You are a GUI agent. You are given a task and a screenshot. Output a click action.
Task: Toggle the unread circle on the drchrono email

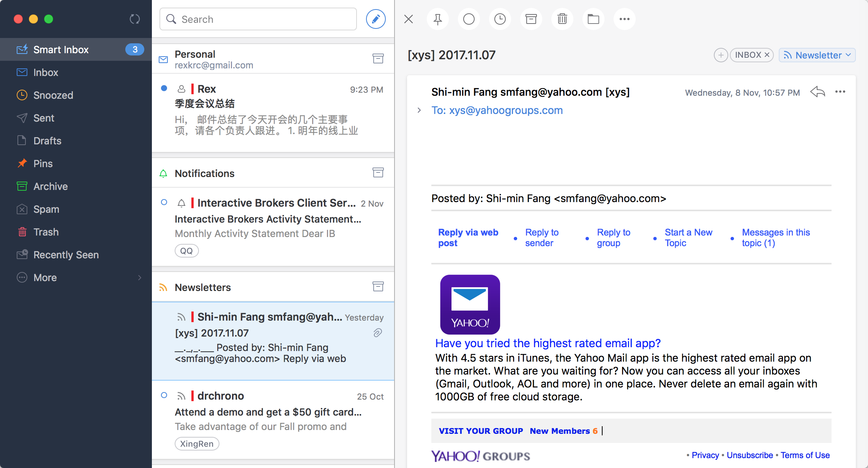pos(164,395)
